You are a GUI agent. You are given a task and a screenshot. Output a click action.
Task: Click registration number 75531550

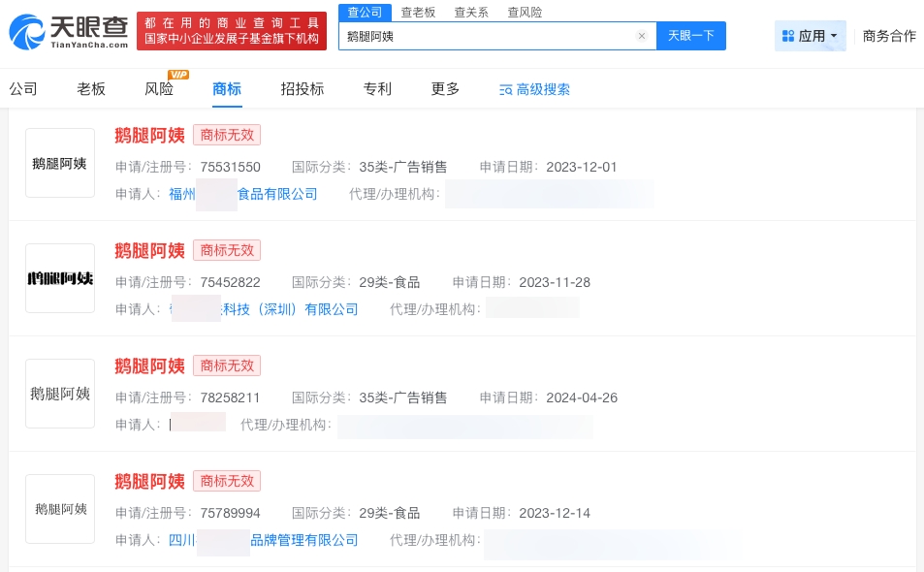click(231, 168)
